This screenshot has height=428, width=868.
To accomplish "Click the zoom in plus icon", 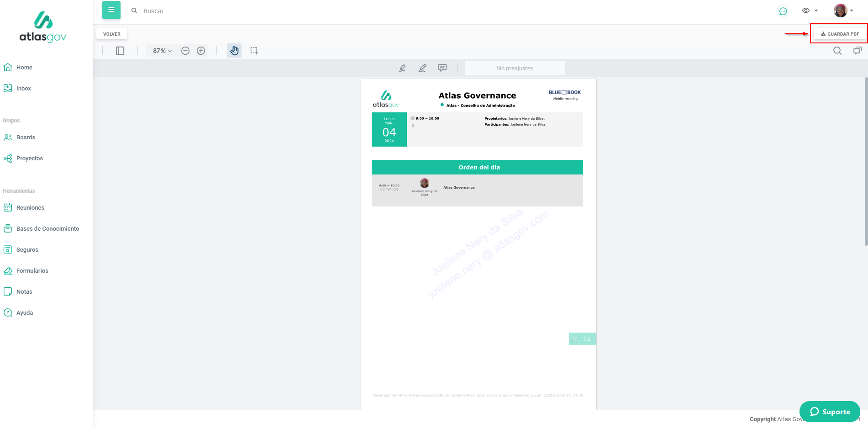I will coord(201,51).
